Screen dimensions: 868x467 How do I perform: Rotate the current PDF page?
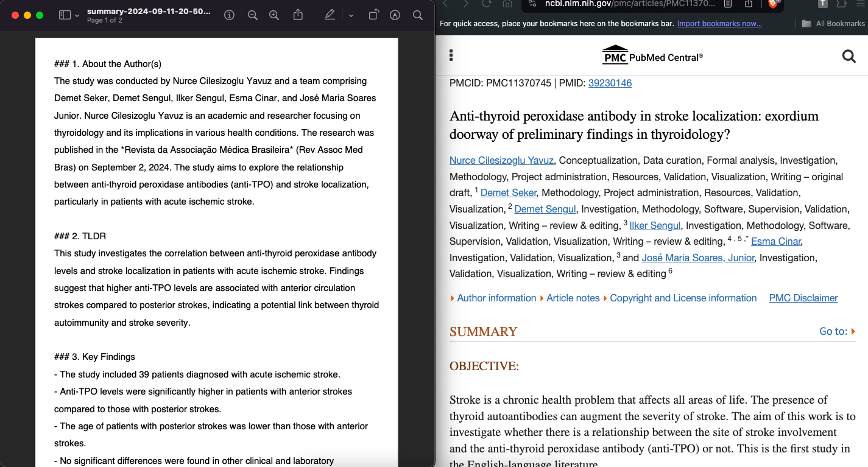coord(373,15)
